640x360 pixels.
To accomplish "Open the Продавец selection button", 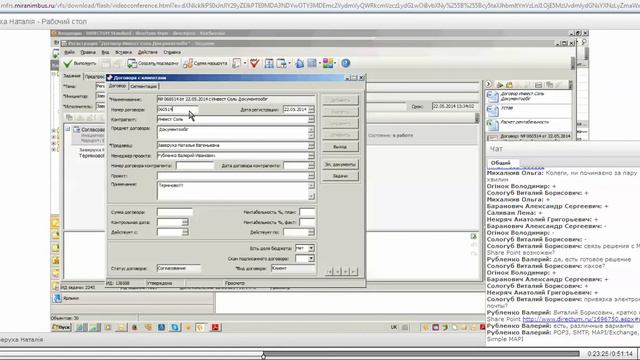I will tap(311, 145).
